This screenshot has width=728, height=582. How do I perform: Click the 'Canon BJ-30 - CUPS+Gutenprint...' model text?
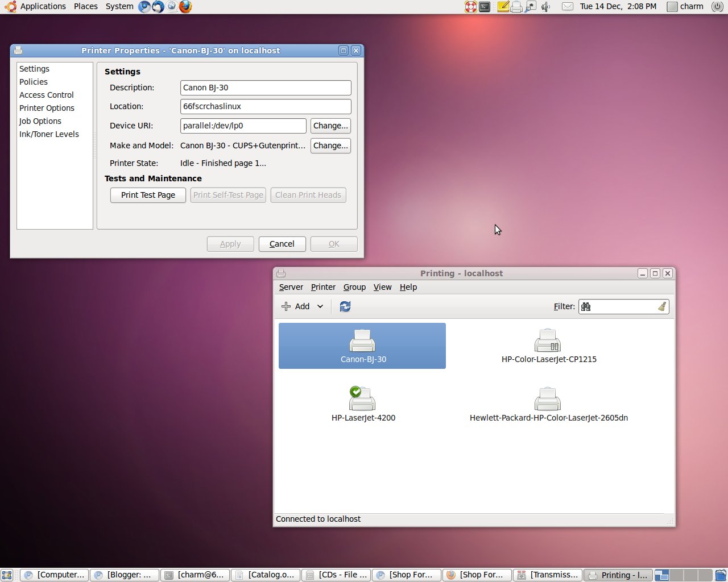[243, 145]
